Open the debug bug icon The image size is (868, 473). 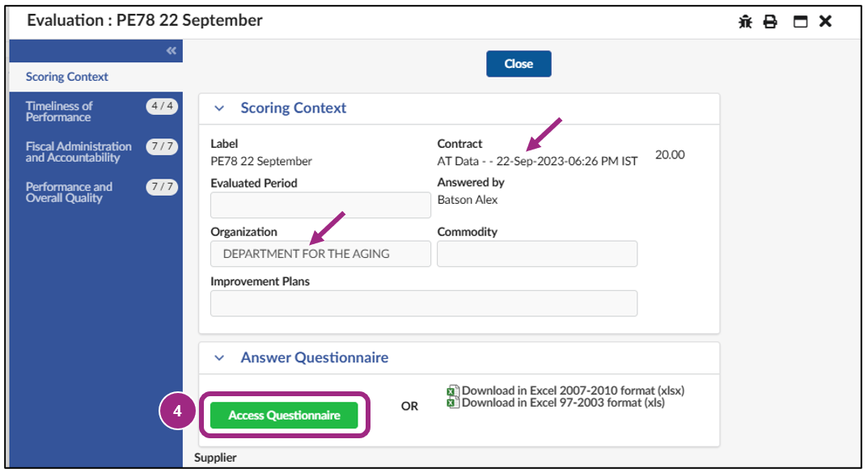click(x=745, y=21)
